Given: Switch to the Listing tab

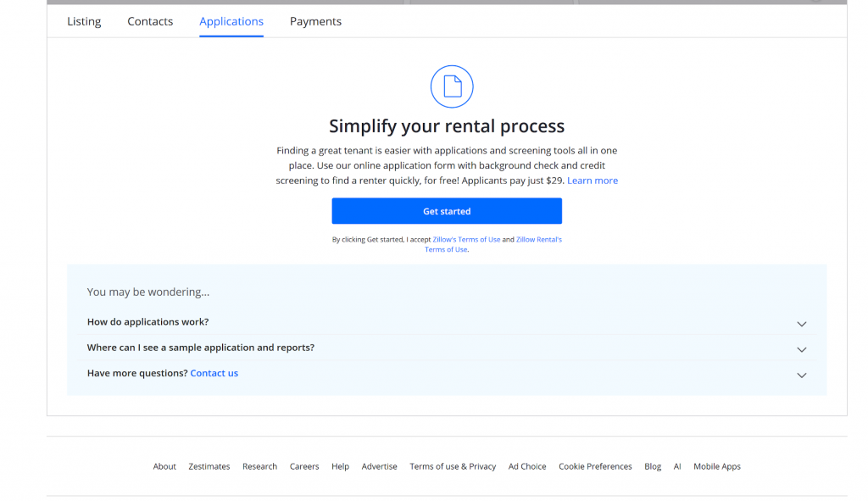Looking at the screenshot, I should coord(84,21).
